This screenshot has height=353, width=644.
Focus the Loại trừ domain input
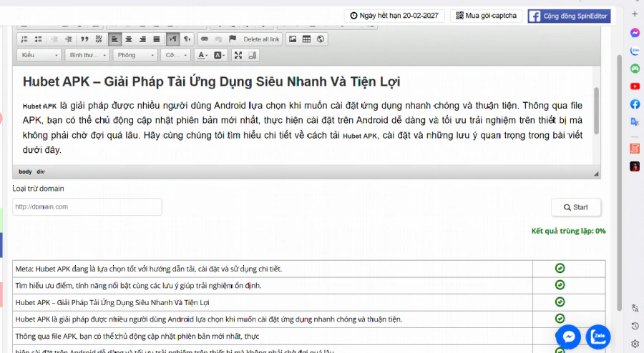pyautogui.click(x=87, y=207)
